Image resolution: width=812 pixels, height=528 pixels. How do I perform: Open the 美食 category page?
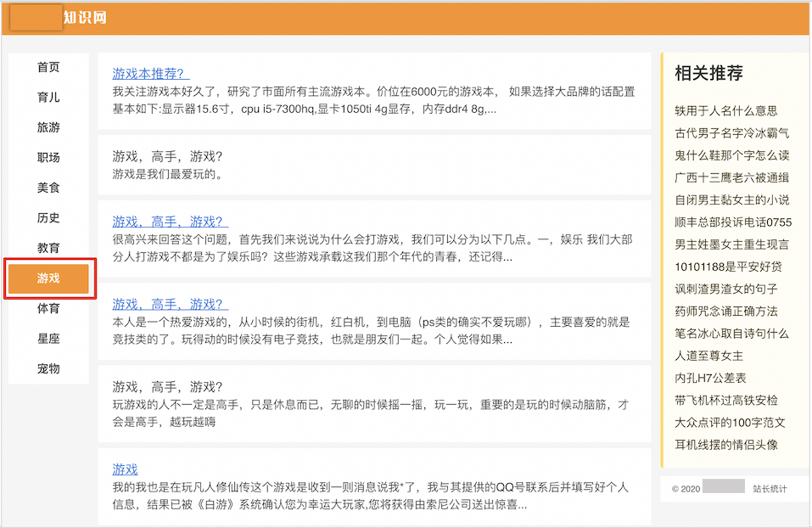coord(48,188)
